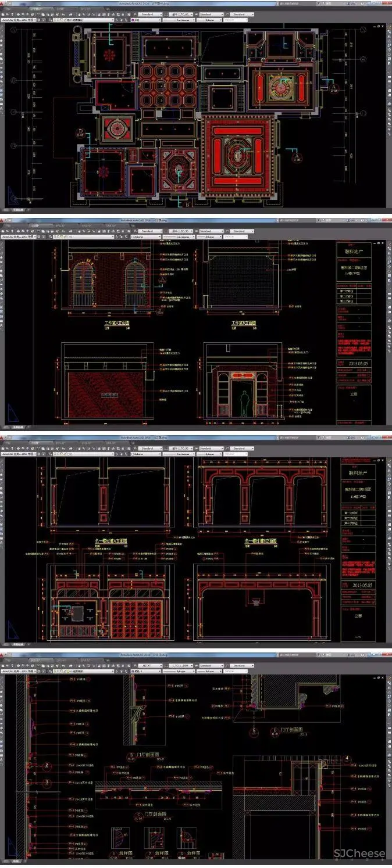Open text style 'Standard' dropdown in first window
The image size is (392, 868).
click(151, 14)
